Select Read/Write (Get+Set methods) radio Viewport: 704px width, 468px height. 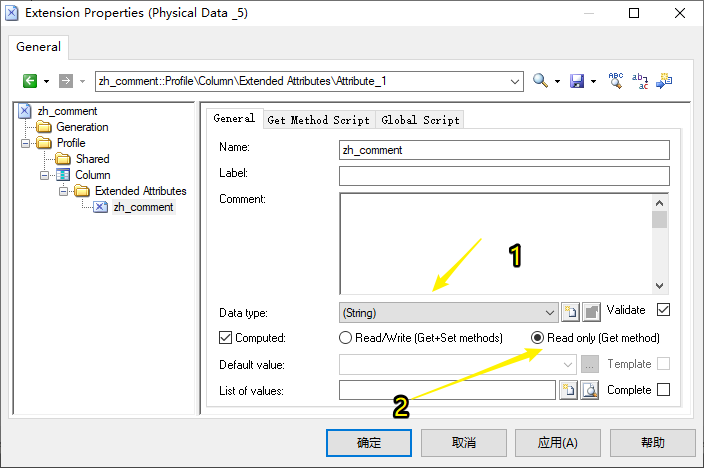345,338
